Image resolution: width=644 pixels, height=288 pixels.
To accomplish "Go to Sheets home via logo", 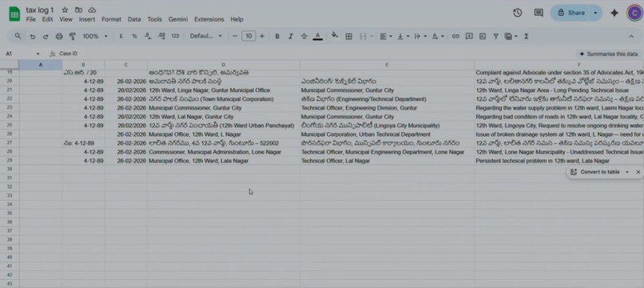I will [15, 14].
